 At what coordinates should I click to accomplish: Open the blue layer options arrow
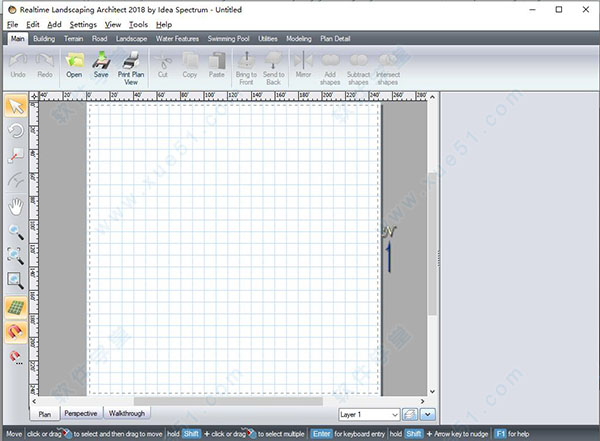(x=428, y=413)
